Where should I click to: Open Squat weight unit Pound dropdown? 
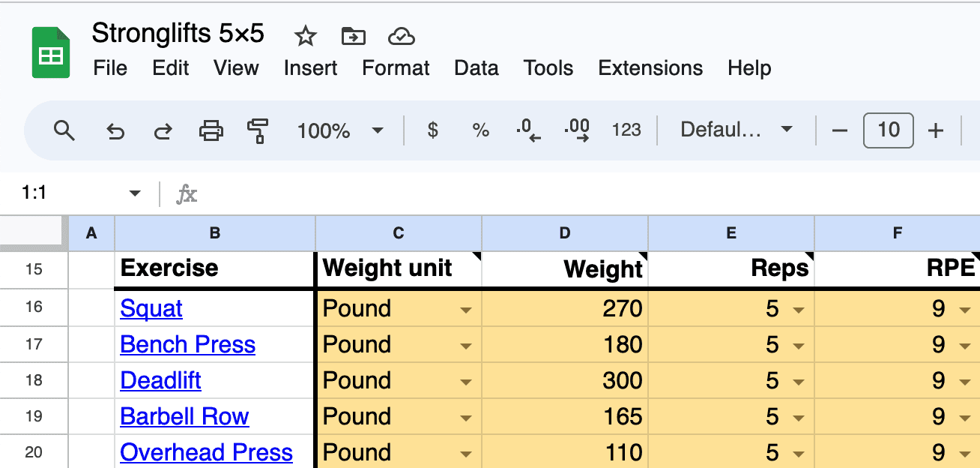466,310
